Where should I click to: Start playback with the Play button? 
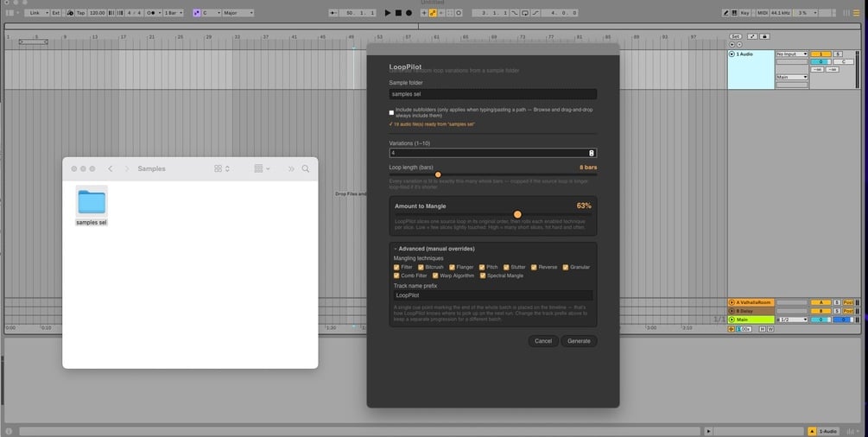click(x=388, y=13)
